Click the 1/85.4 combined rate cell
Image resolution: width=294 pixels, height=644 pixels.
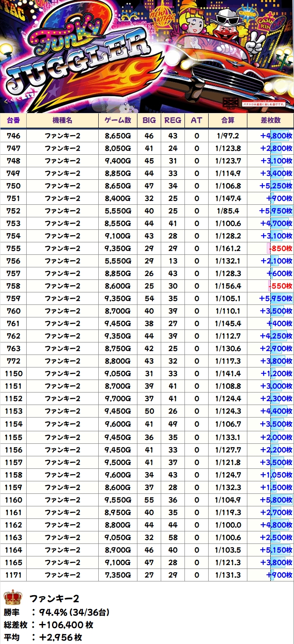pos(228,211)
